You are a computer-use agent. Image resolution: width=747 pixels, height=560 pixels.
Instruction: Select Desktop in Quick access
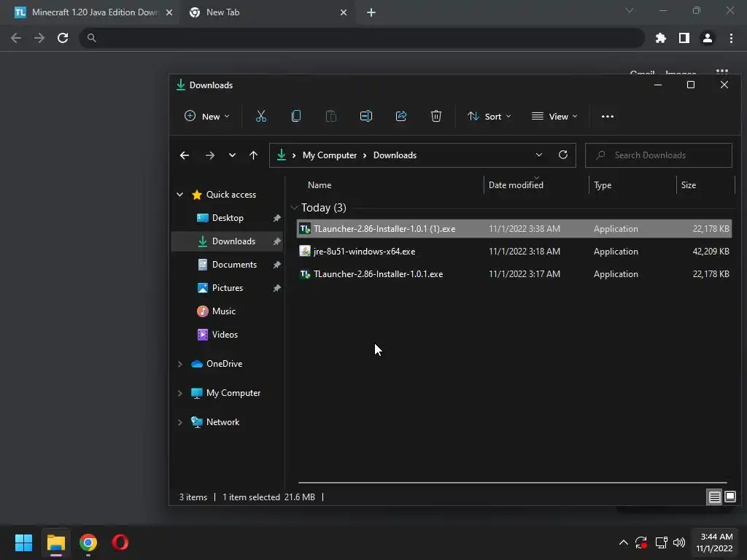[x=228, y=217]
